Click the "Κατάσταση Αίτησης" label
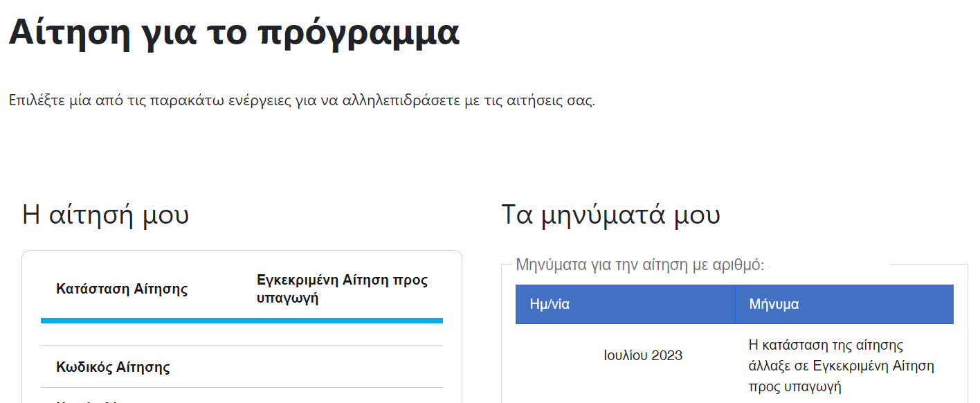 pos(122,289)
